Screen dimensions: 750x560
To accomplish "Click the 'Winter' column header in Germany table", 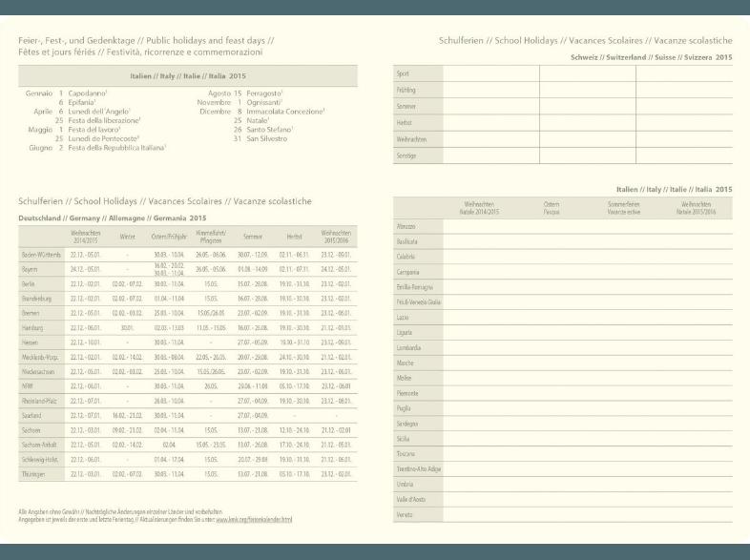I will pyautogui.click(x=128, y=237).
